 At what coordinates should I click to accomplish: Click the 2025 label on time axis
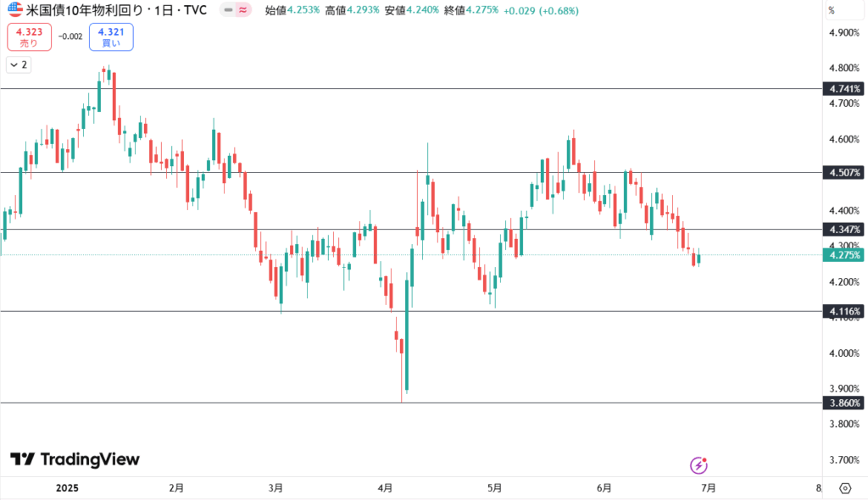(67, 488)
